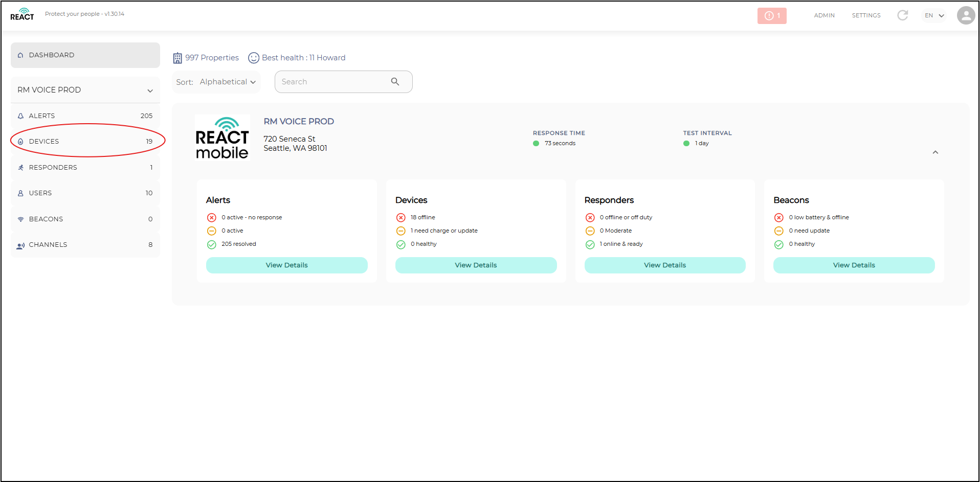Focus the property Search field
This screenshot has height=482, width=980.
click(343, 82)
